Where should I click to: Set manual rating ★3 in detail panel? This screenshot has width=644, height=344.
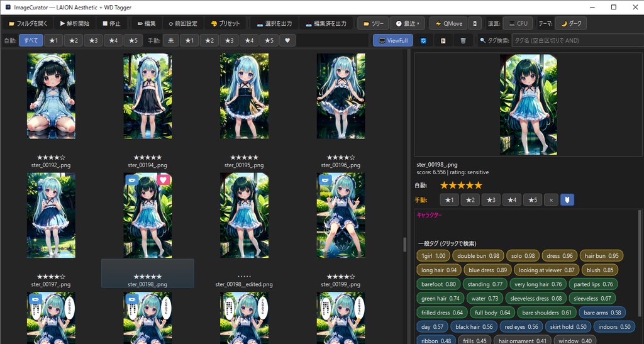click(x=491, y=200)
